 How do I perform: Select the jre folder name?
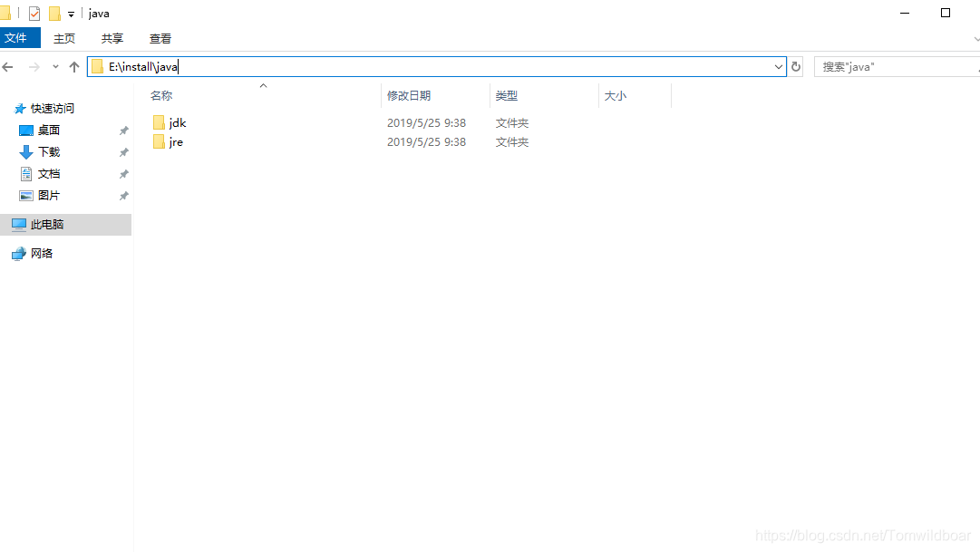pos(176,142)
